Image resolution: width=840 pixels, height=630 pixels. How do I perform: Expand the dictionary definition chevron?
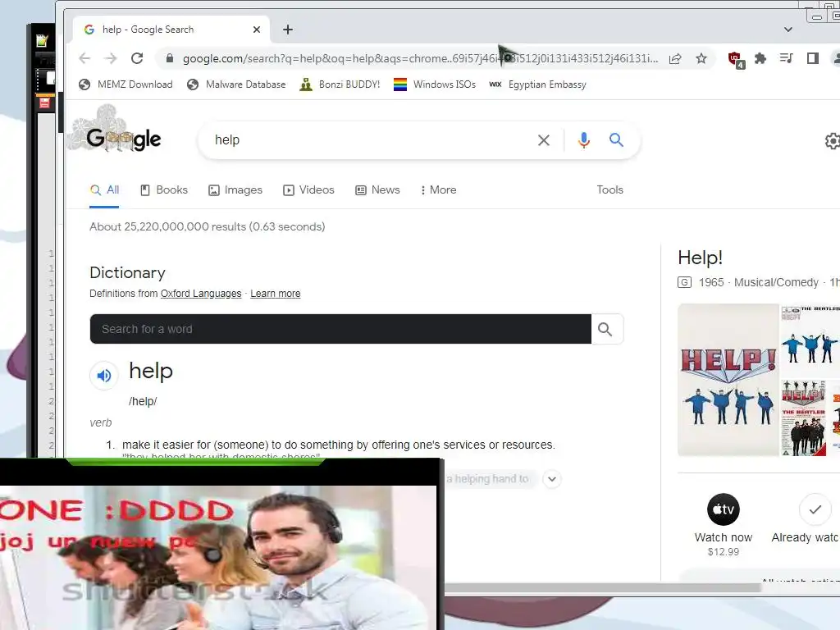coord(552,479)
